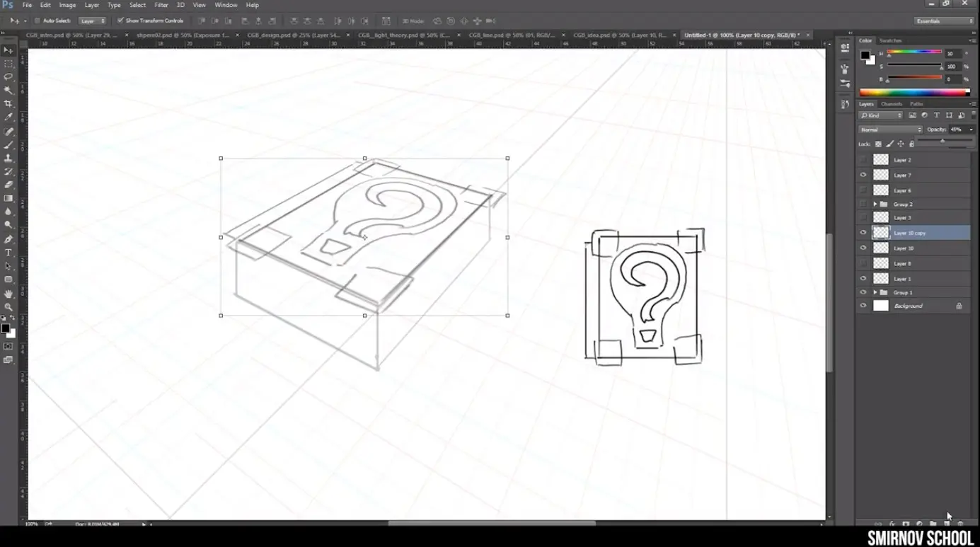The height and width of the screenshot is (547, 980).
Task: Select the Lasso tool
Action: pyautogui.click(x=8, y=76)
